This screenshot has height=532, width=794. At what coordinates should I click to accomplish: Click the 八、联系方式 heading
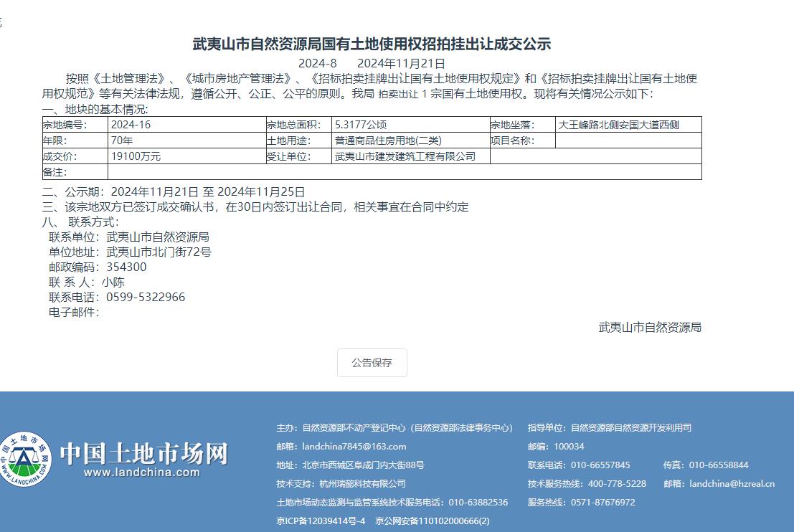[x=80, y=222]
